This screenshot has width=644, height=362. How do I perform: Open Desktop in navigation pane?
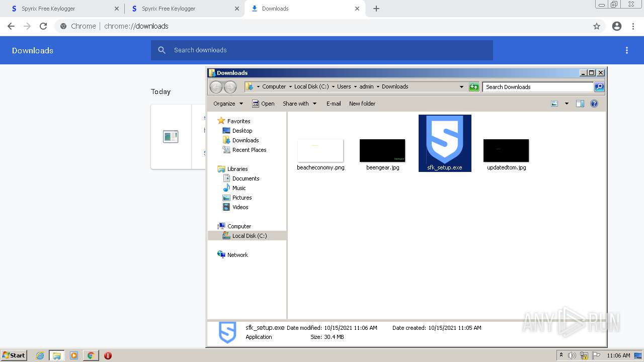242,131
